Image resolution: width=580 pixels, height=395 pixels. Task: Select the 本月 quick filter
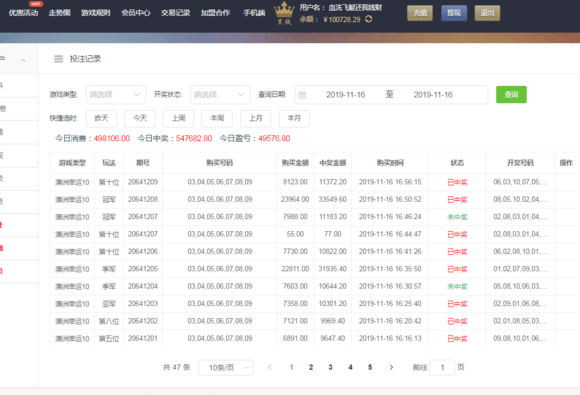(x=294, y=118)
